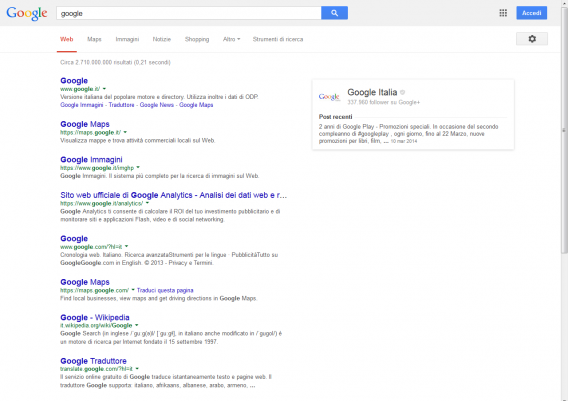Click Traduci questa pagina link
This screenshot has width=568, height=401.
coord(165,291)
